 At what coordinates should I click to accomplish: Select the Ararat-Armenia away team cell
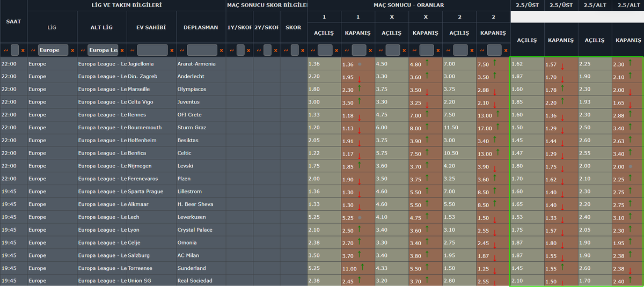[x=201, y=64]
